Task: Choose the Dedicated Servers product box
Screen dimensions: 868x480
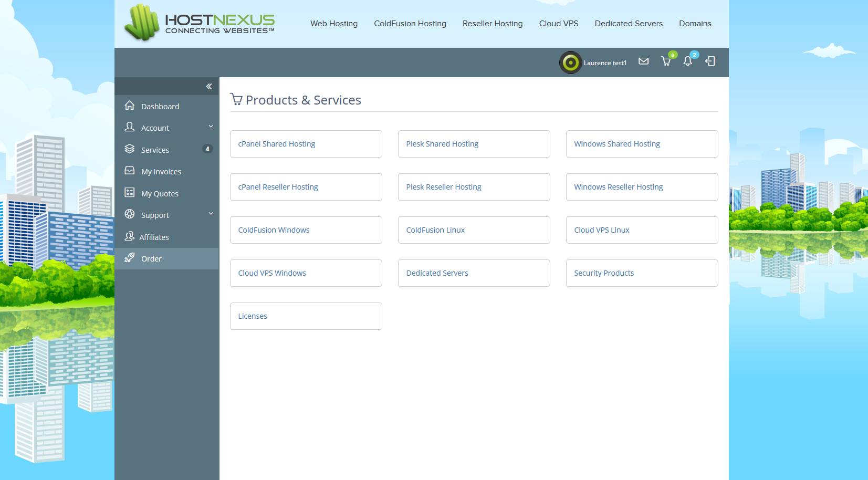Action: click(474, 273)
